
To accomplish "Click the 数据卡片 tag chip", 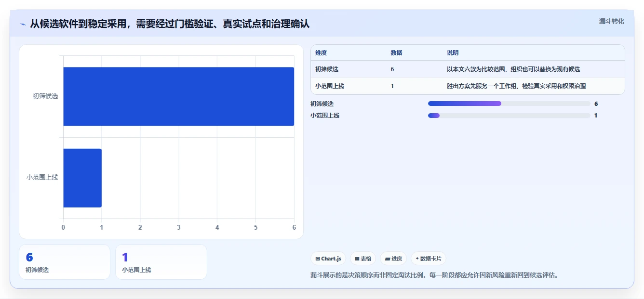I will 429,259.
